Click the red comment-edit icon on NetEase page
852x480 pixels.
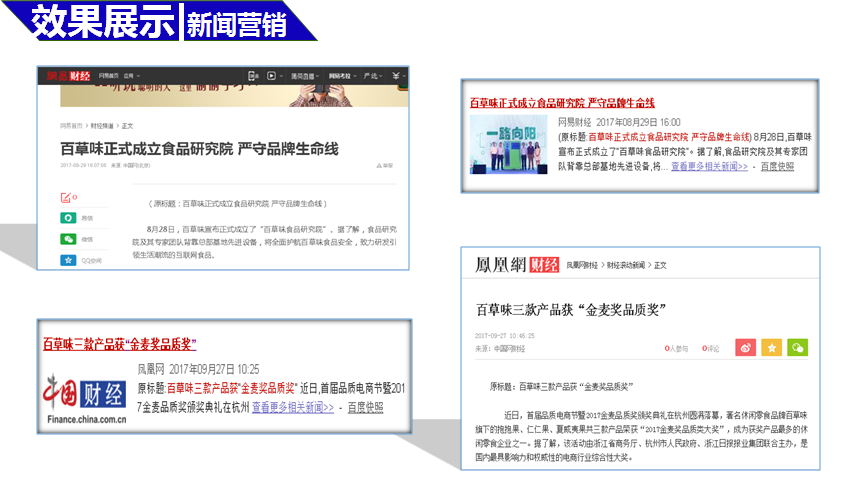(x=68, y=197)
